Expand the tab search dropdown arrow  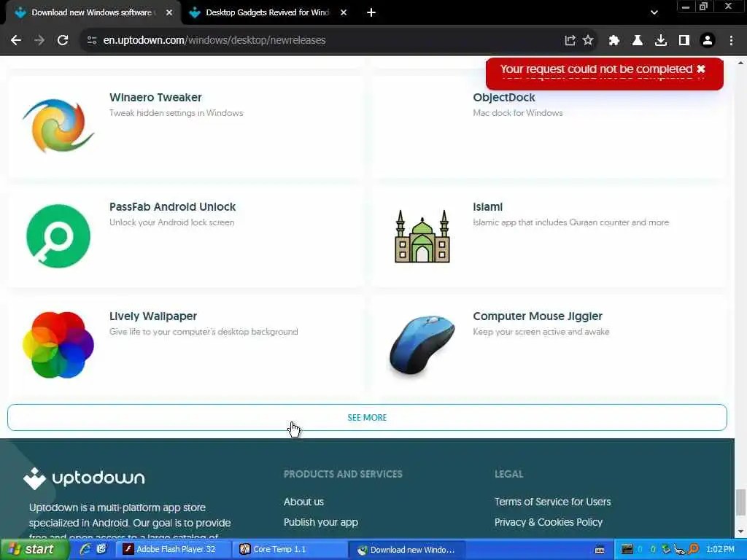point(654,13)
